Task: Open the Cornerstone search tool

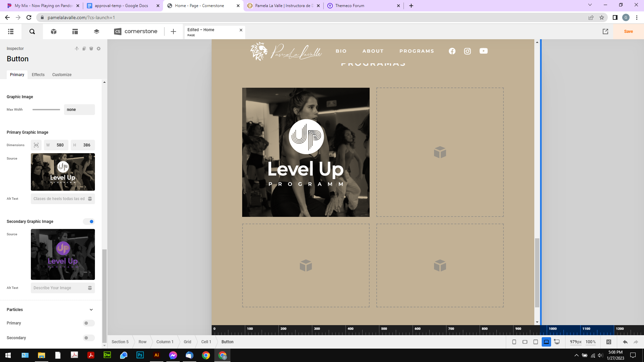Action: (32, 32)
